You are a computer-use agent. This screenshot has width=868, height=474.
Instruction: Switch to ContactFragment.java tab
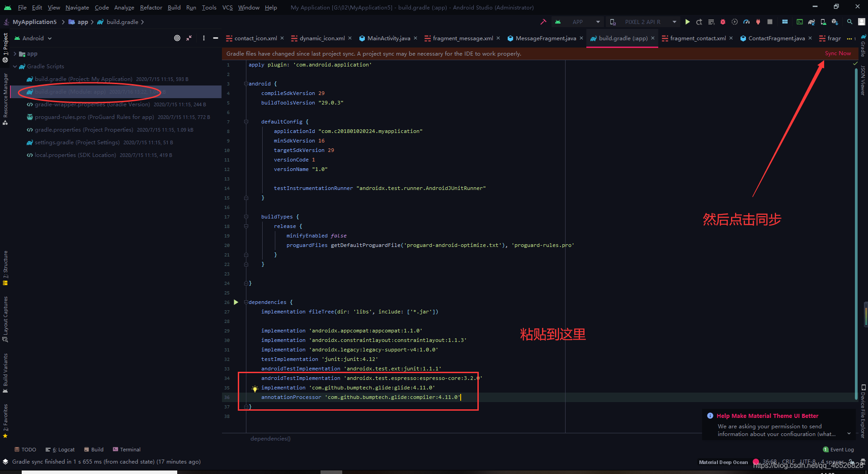777,38
